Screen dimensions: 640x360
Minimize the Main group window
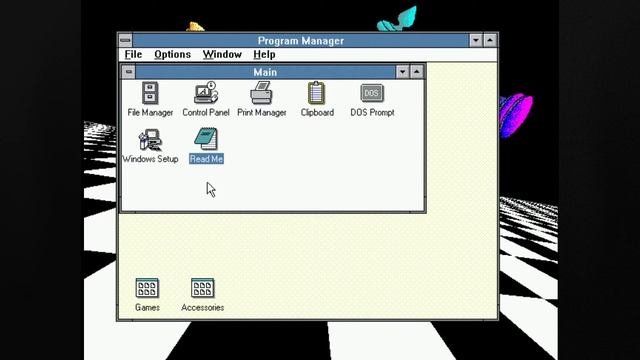[402, 72]
